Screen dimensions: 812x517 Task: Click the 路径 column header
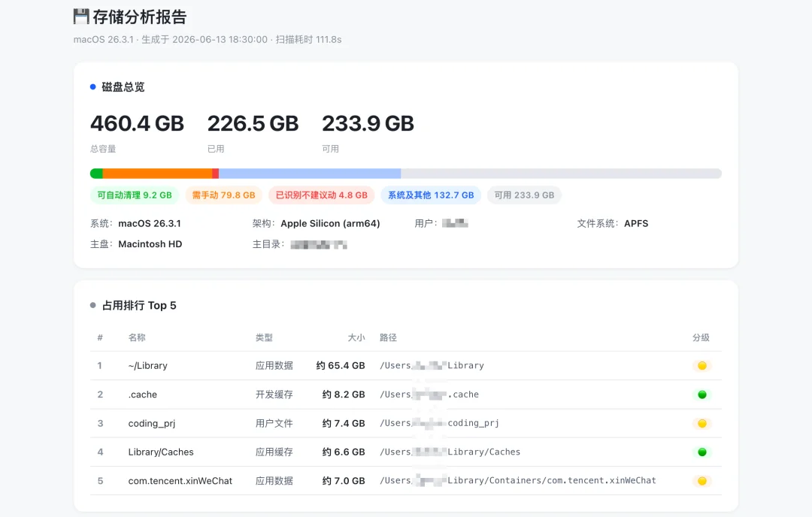point(389,337)
